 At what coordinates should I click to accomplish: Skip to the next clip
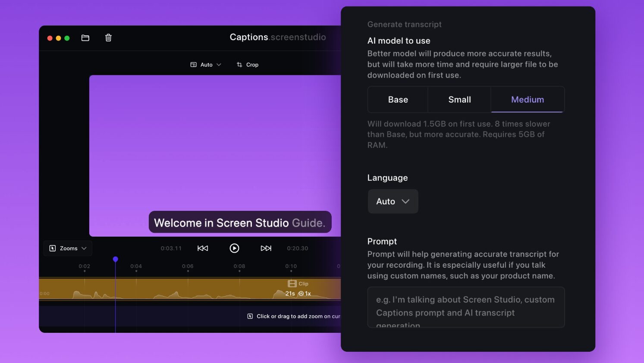point(266,248)
